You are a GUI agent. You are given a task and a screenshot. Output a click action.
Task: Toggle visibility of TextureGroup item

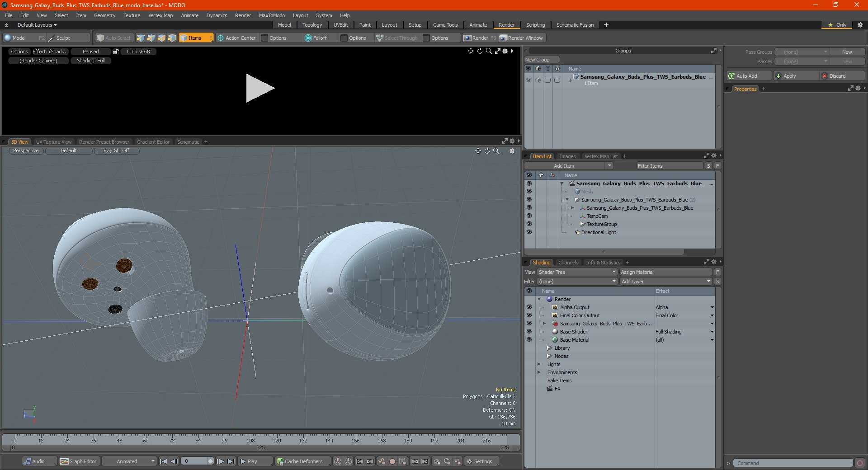pyautogui.click(x=529, y=224)
